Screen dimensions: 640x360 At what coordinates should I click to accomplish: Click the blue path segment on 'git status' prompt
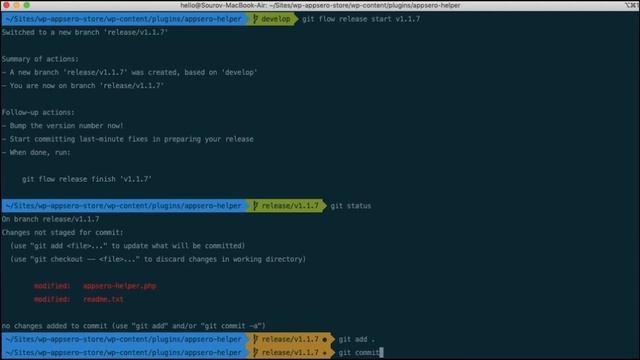pyautogui.click(x=124, y=206)
